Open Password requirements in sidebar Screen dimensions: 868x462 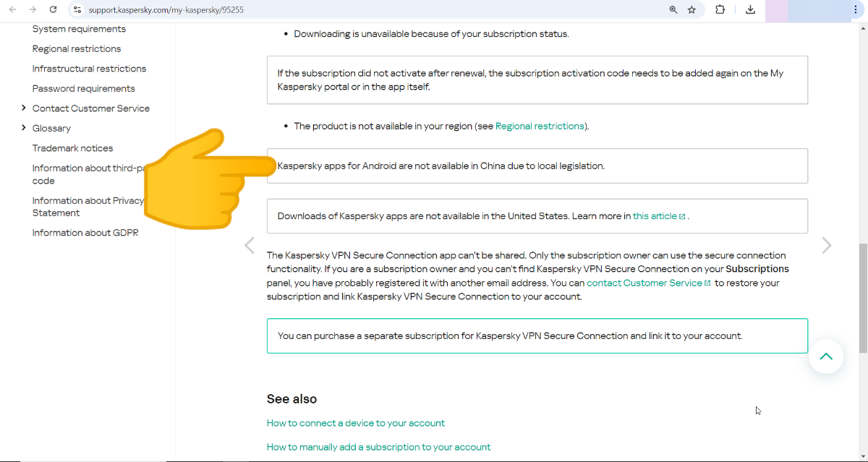coord(83,88)
